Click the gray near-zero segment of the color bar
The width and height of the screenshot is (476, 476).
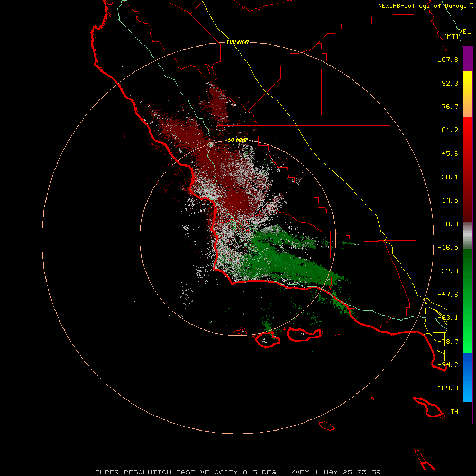point(467,235)
